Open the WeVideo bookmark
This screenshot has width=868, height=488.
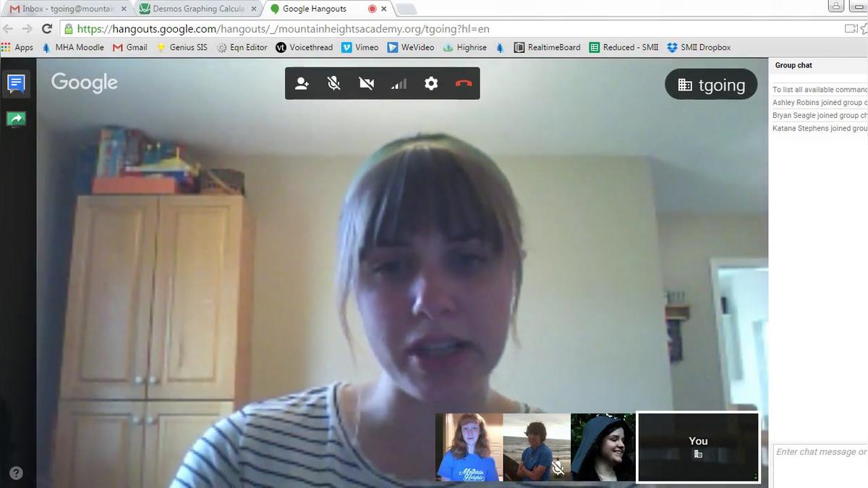pos(411,47)
